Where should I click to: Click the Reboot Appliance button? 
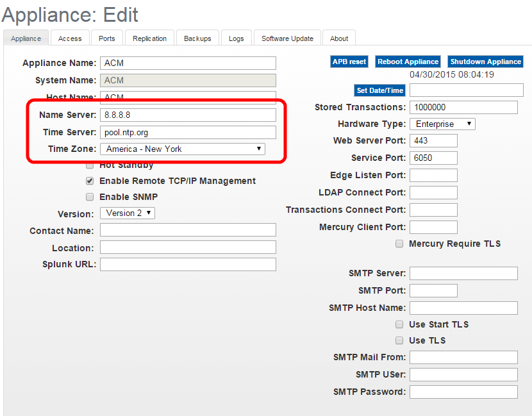[408, 62]
